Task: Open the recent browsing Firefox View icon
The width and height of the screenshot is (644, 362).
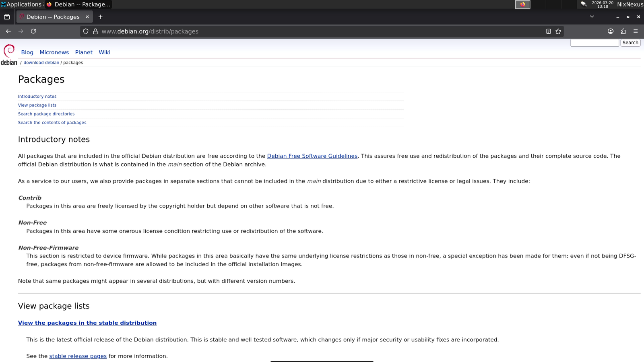Action: click(x=7, y=17)
